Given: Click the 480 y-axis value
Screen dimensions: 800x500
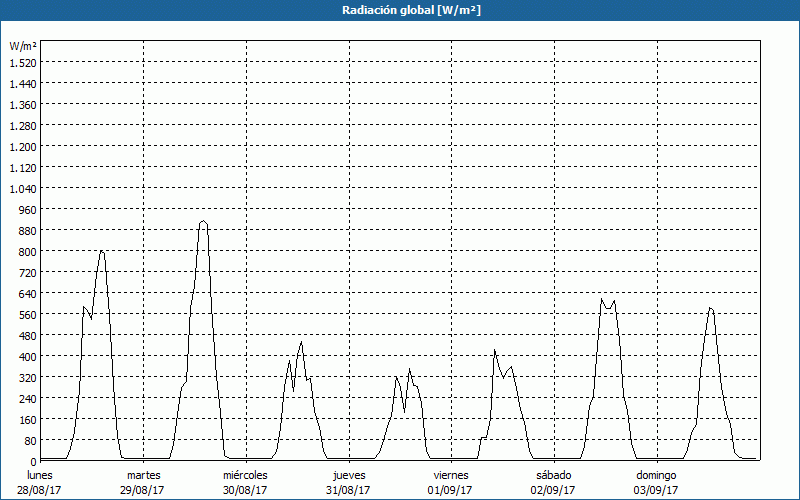Looking at the screenshot, I should [x=28, y=336].
